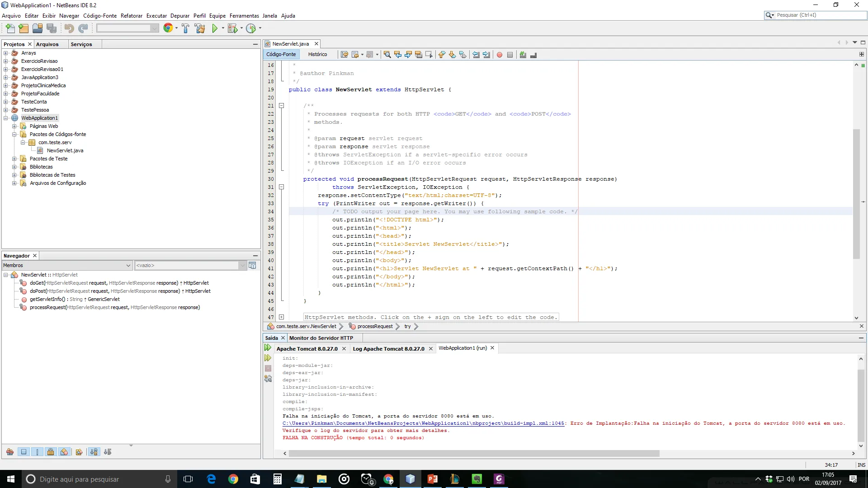Viewport: 868px width, 488px height.
Task: Expand the folded HttpServlet methods code block
Action: click(x=281, y=317)
